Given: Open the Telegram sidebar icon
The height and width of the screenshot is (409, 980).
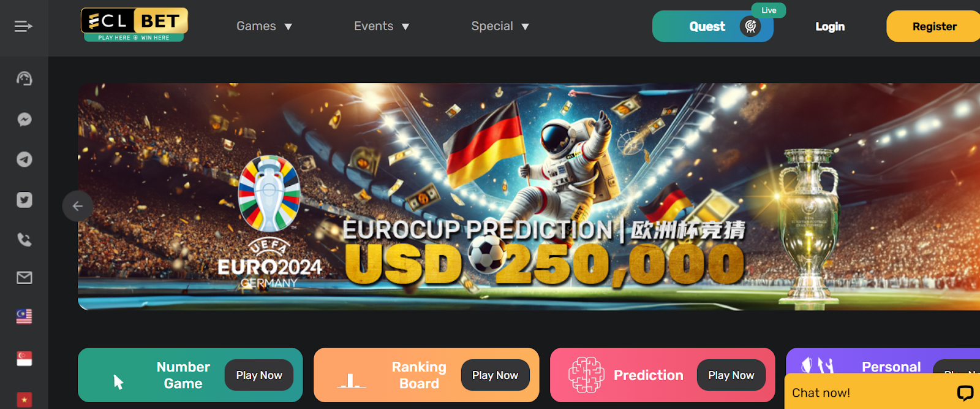Looking at the screenshot, I should tap(24, 159).
